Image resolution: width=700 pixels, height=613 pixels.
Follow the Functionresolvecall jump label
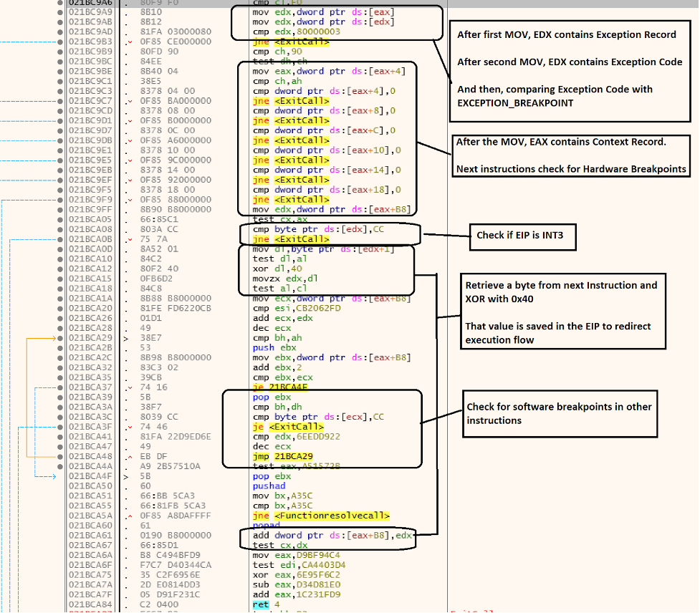[332, 516]
